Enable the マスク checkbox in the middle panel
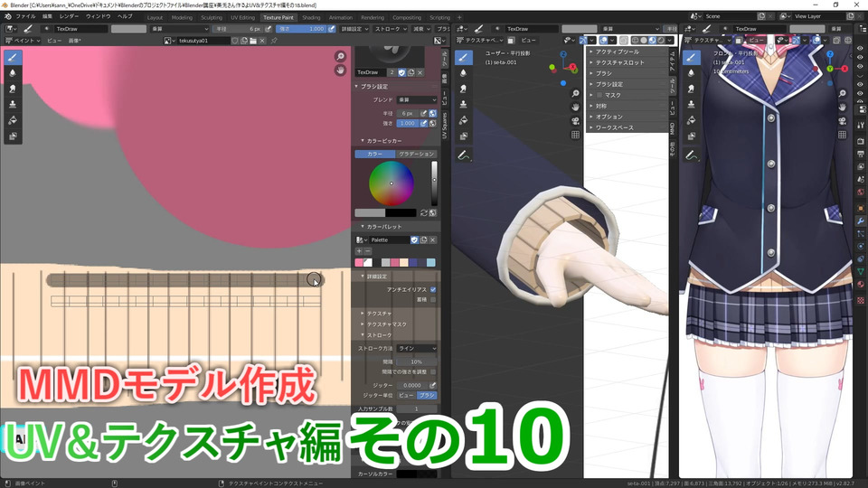The image size is (868, 488). (x=599, y=95)
